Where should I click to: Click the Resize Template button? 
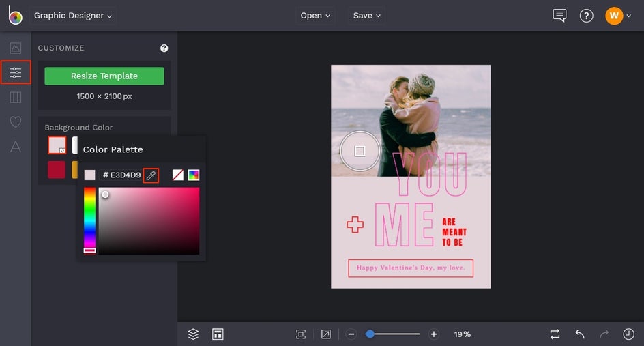pos(104,76)
